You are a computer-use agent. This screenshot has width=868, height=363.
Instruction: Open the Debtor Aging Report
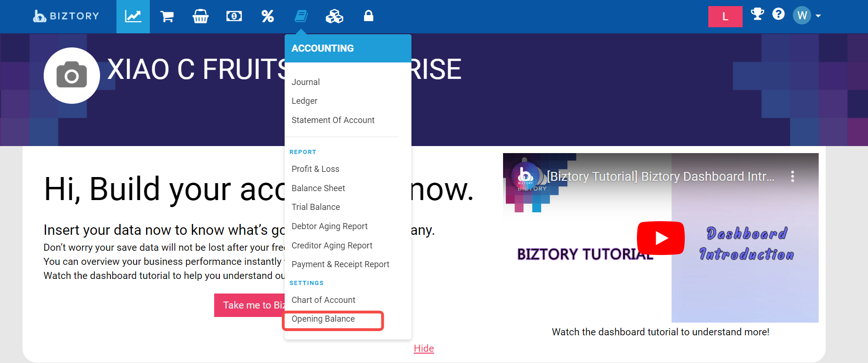(x=329, y=226)
